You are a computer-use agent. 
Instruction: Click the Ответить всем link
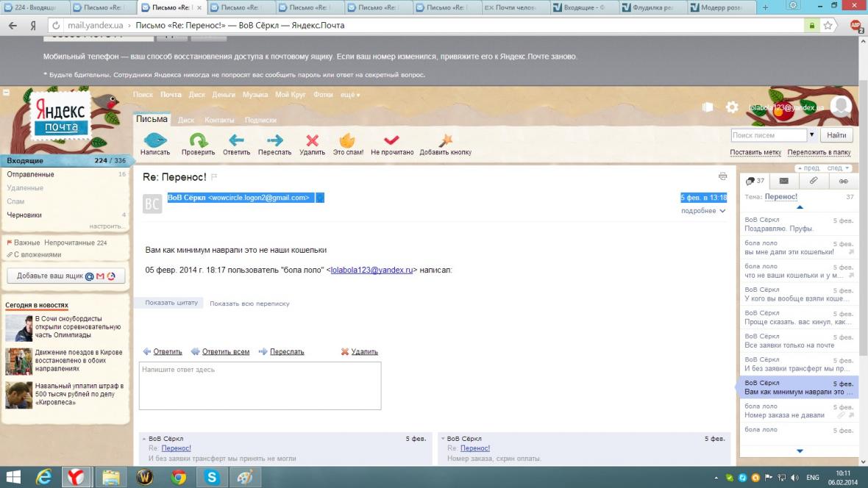click(x=225, y=352)
